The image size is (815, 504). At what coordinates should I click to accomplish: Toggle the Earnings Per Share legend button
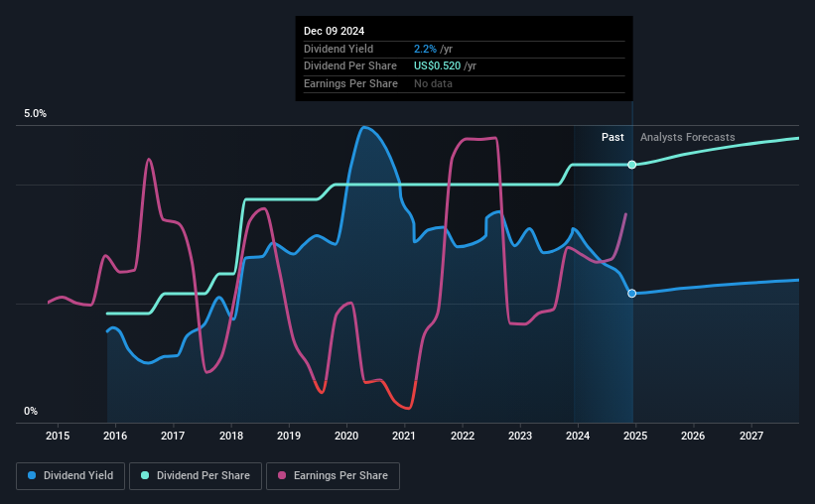(x=333, y=476)
